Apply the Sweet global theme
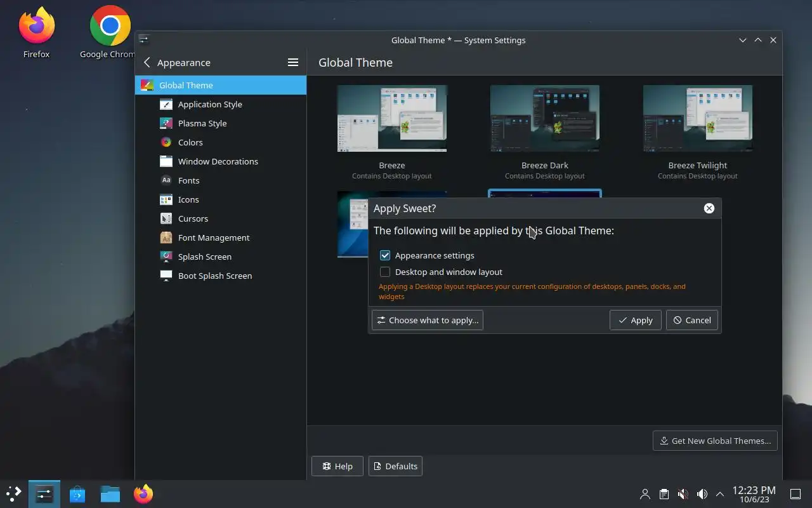812x508 pixels. pos(636,320)
